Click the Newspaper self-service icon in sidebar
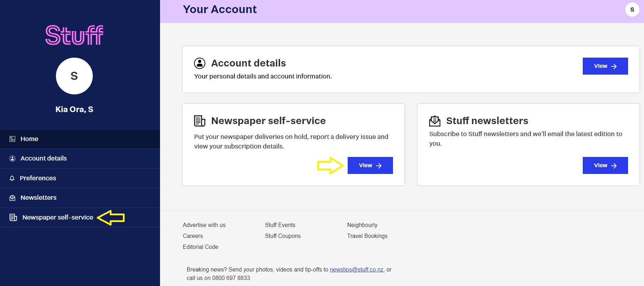The width and height of the screenshot is (644, 286). pyautogui.click(x=13, y=217)
